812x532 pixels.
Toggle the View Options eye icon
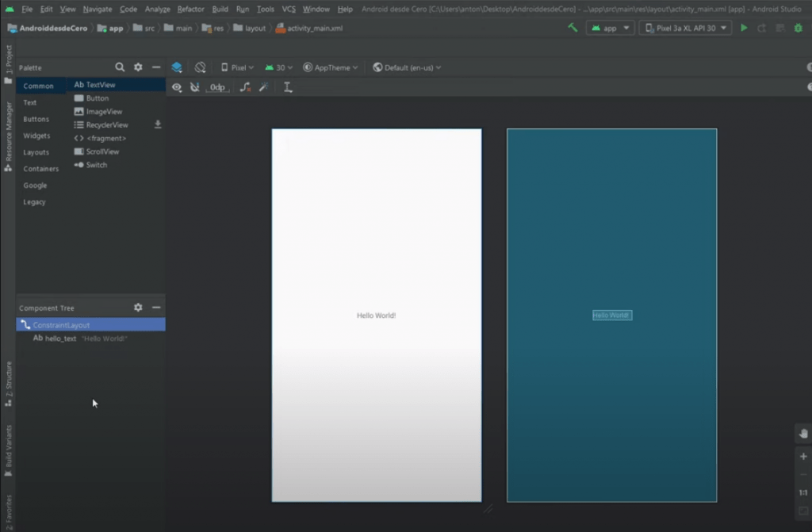(x=177, y=87)
